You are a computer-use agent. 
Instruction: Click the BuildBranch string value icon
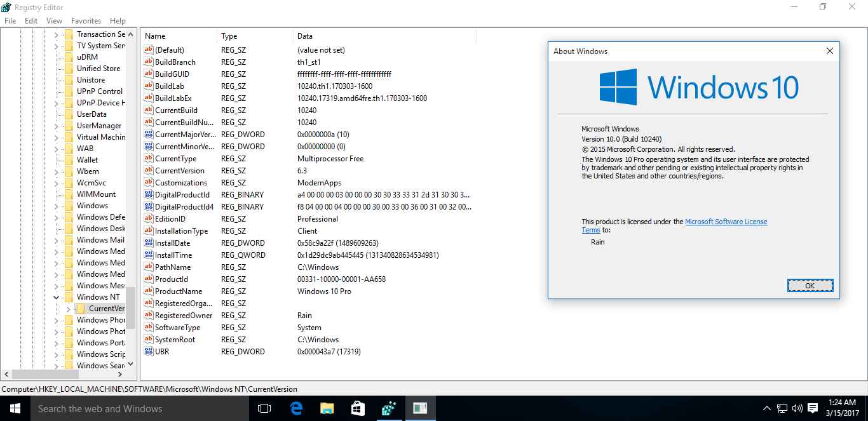[x=149, y=62]
